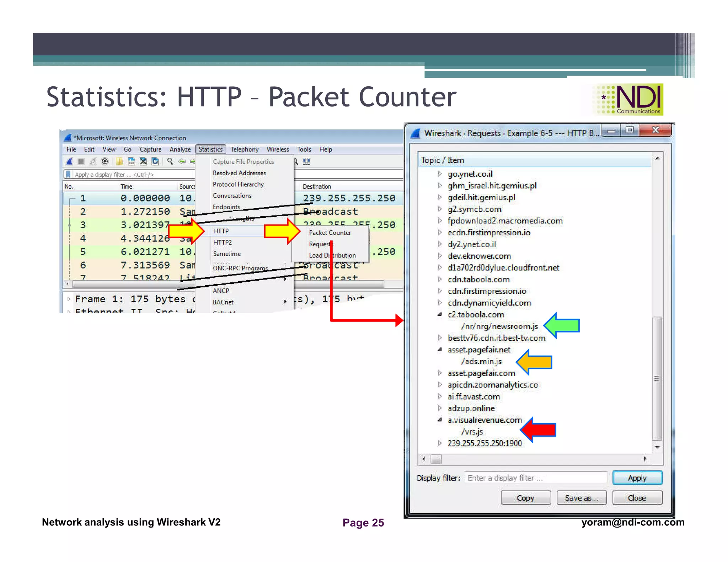Click the blue shark fin start capture icon

pyautogui.click(x=70, y=162)
